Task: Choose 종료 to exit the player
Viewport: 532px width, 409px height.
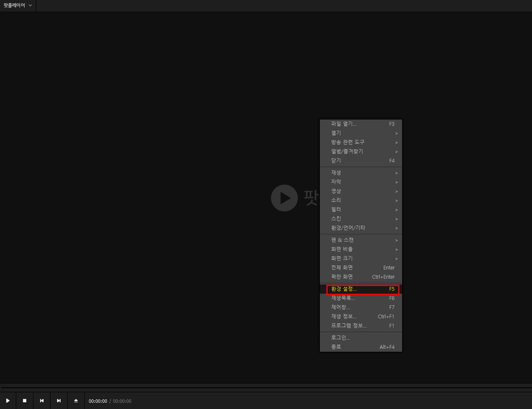Action: 361,347
